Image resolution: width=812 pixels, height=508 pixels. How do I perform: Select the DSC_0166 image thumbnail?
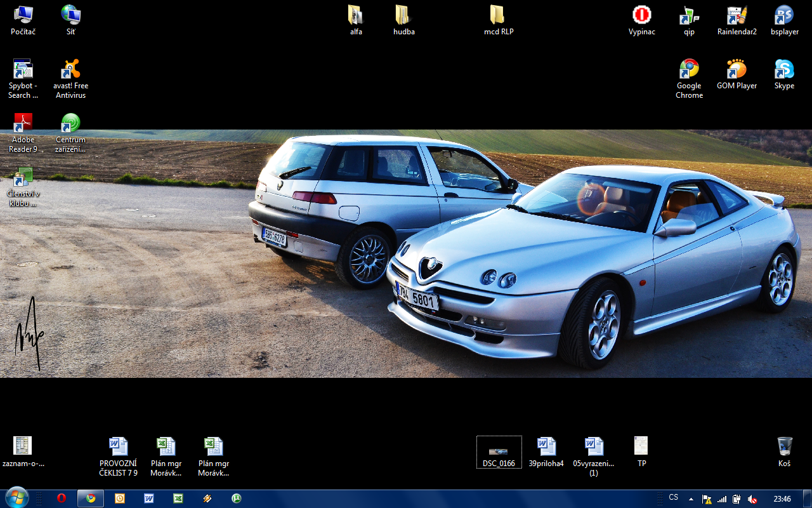(499, 451)
